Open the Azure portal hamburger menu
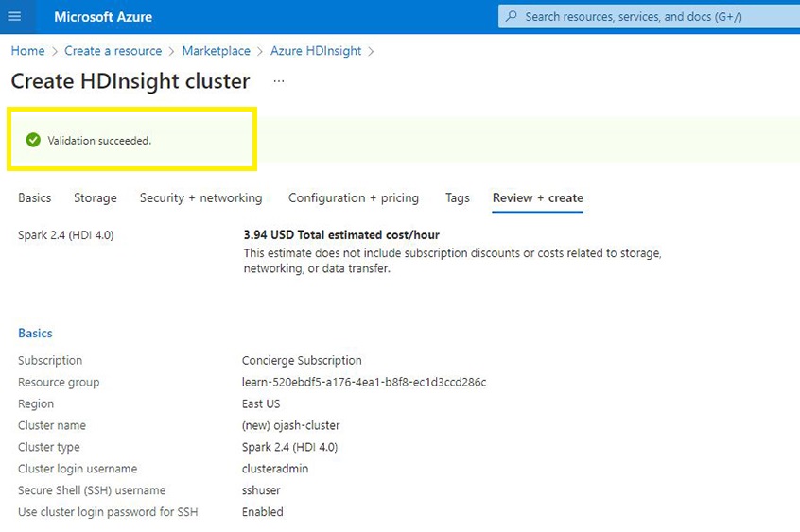 15,16
